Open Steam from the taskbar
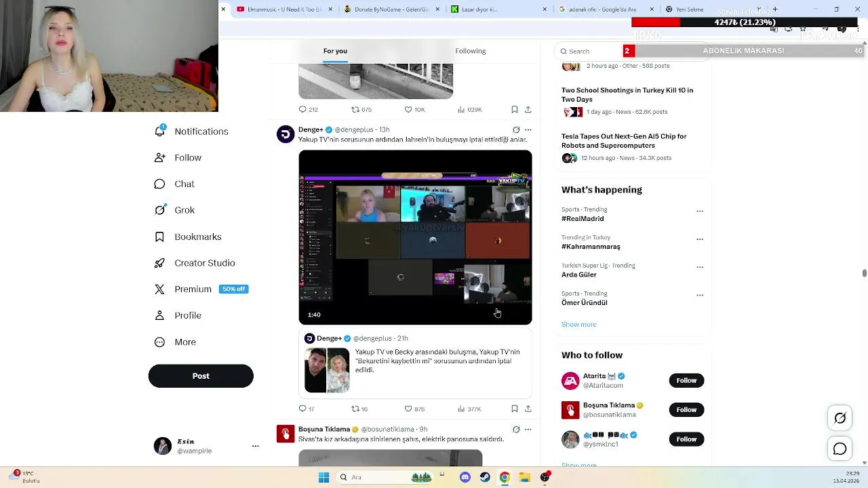Image resolution: width=868 pixels, height=488 pixels. [x=485, y=477]
